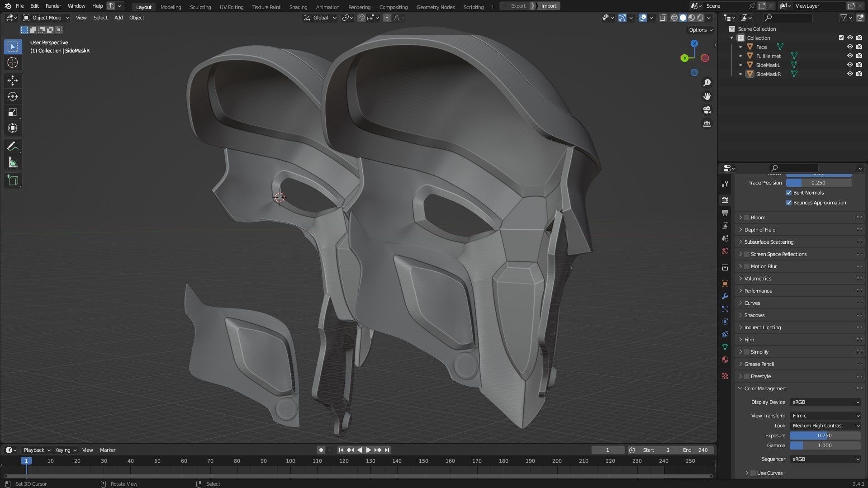Screen dimensions: 868x488
Task: Open the Render menu
Action: pos(53,6)
